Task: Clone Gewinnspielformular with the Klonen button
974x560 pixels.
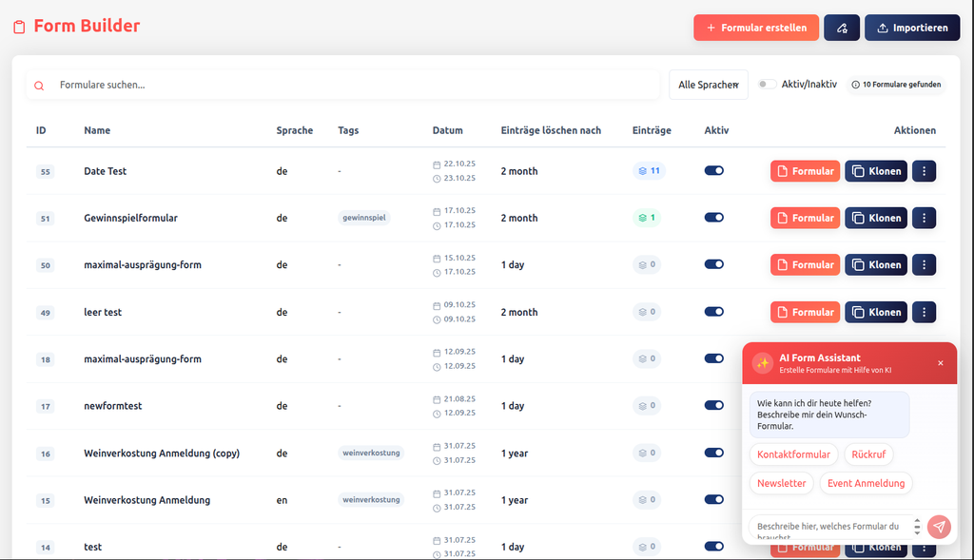Action: point(876,218)
